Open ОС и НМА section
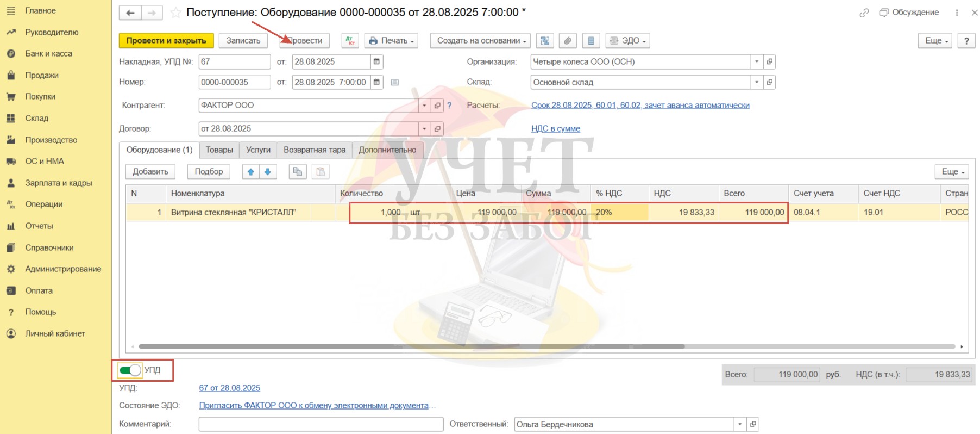 tap(45, 161)
